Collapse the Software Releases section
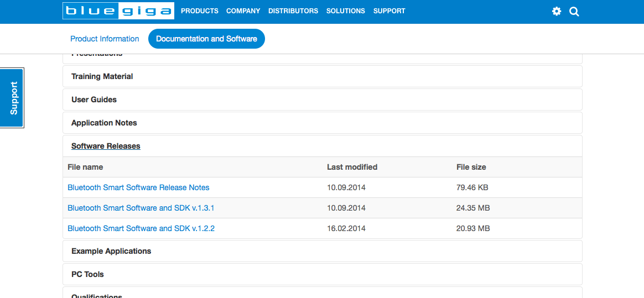The width and height of the screenshot is (644, 298). pyautogui.click(x=106, y=146)
